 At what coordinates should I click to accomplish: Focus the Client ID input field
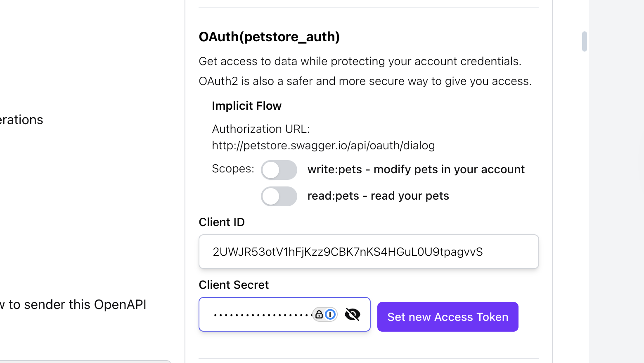[x=368, y=252]
